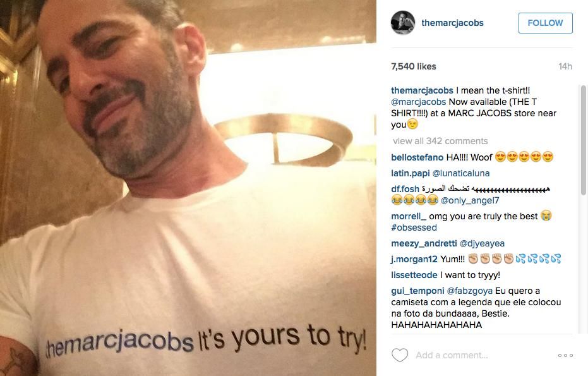Open the @marcjacobs mention in the caption

(419, 102)
